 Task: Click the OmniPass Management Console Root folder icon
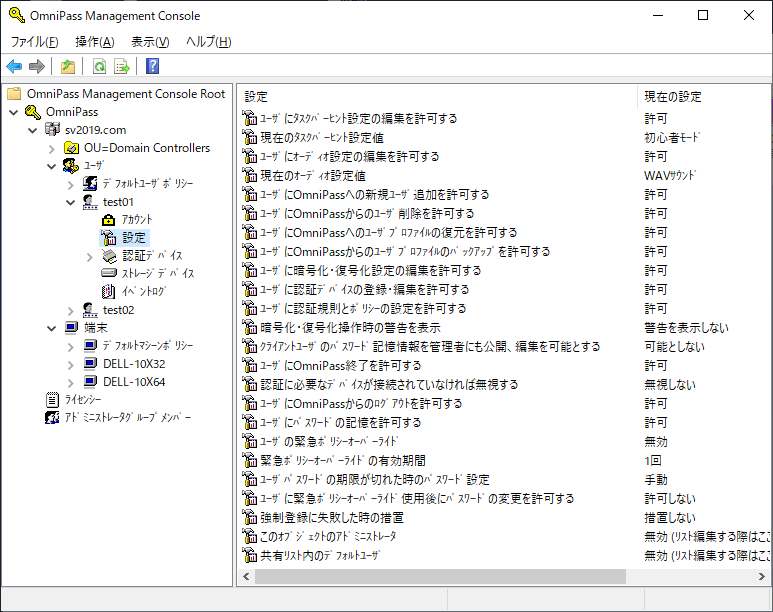(x=14, y=94)
